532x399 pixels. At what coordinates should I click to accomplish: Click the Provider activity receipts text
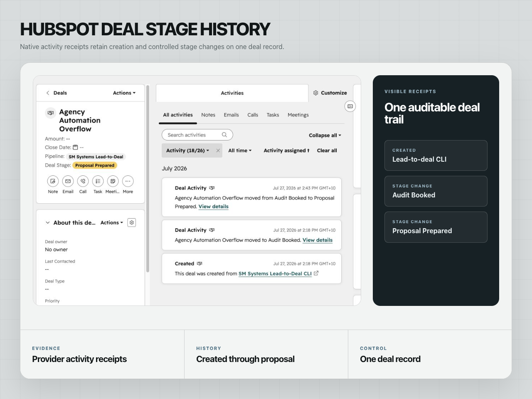[79, 359]
